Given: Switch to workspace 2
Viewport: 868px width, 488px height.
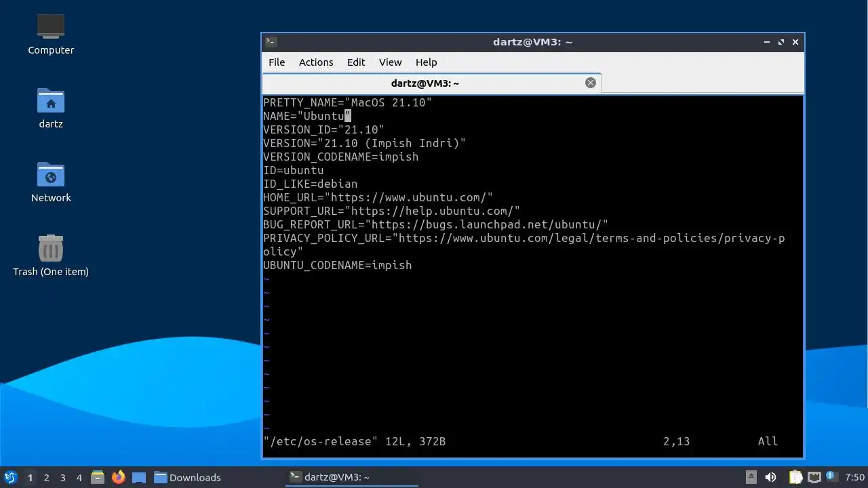Looking at the screenshot, I should pyautogui.click(x=46, y=477).
